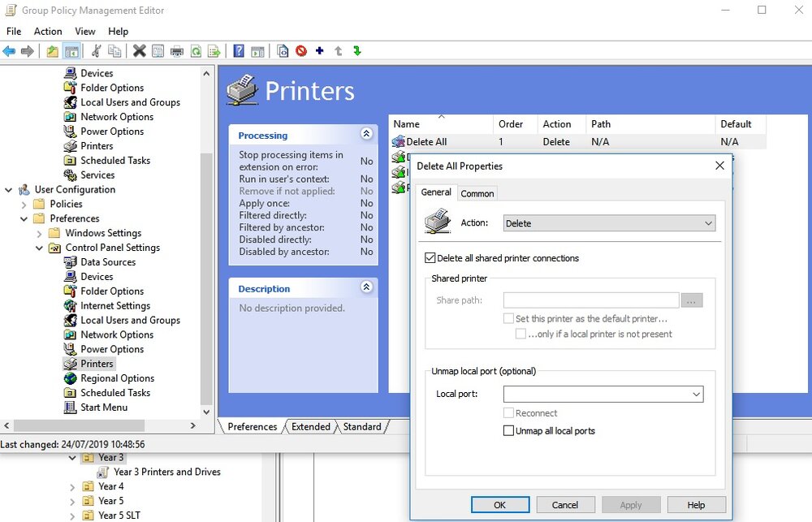Collapse the Control Panel Settings node
The image size is (812, 522).
point(39,248)
